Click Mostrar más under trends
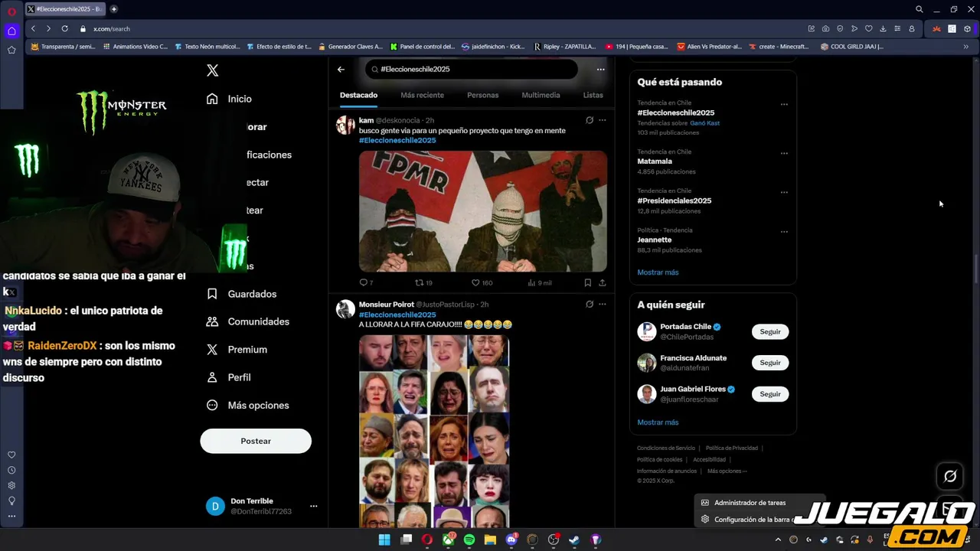The image size is (980, 551). 658,272
